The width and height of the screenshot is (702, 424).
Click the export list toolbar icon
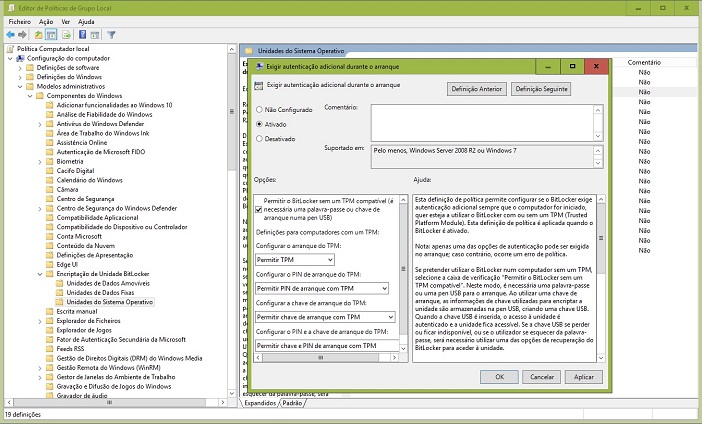[66, 34]
